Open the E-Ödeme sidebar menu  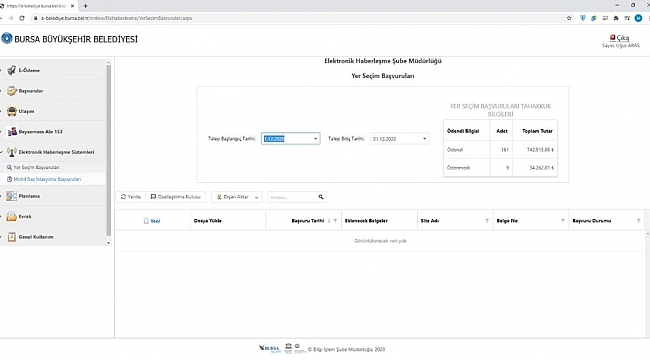(x=53, y=70)
